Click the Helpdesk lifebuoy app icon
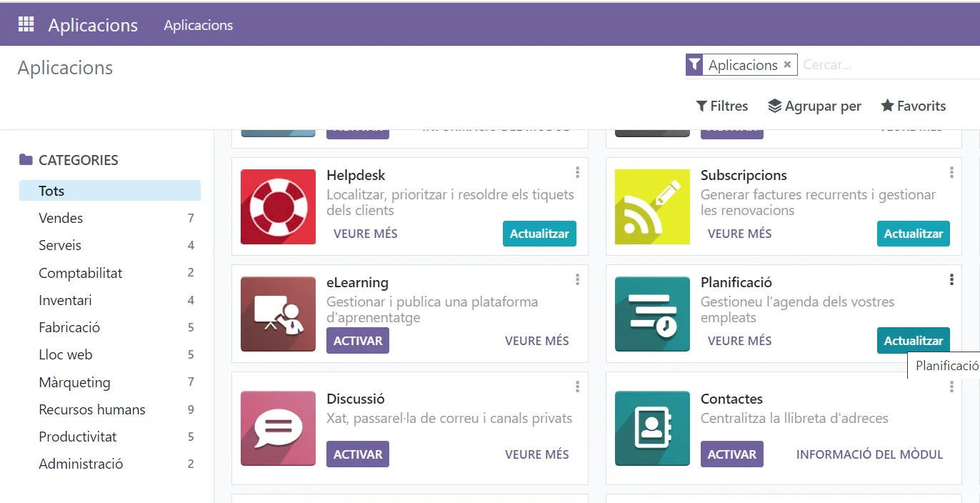980x503 pixels. point(278,207)
